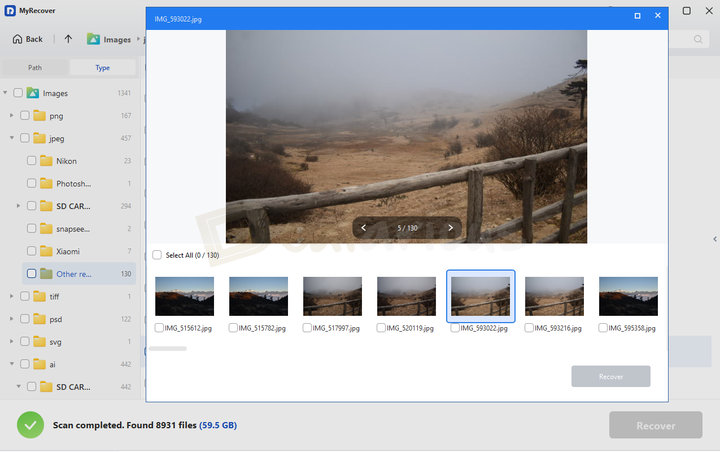Click the large Recover button at bottom
Screen dimensions: 720x452
[x=656, y=425]
